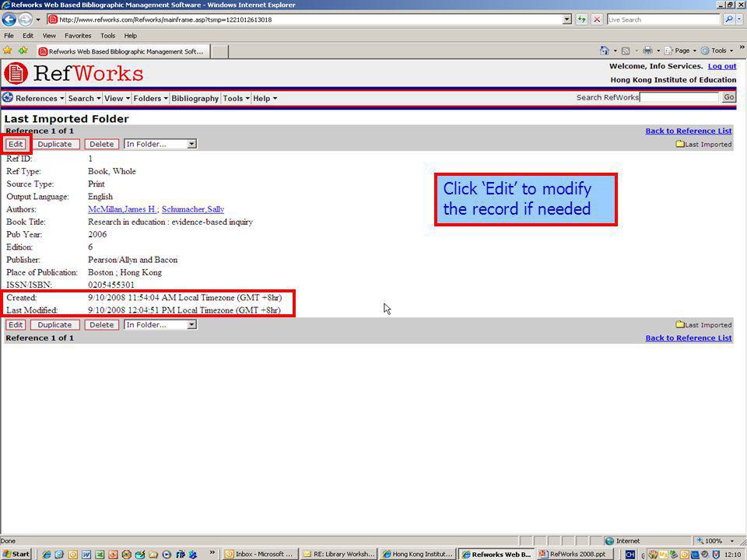This screenshot has height=560, width=747.
Task: Click the Delete button below Last Modified row
Action: pyautogui.click(x=101, y=324)
